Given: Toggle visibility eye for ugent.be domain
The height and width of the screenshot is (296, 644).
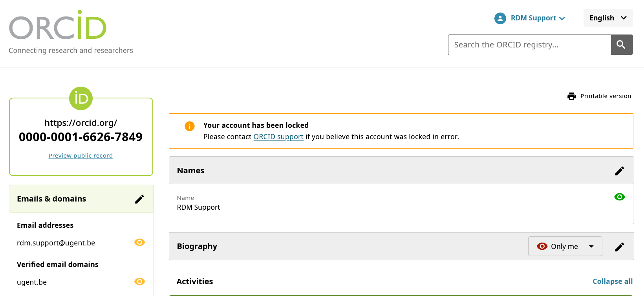Looking at the screenshot, I should pyautogui.click(x=139, y=281).
